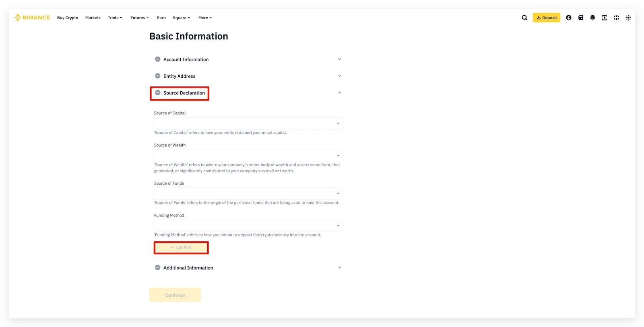Click the 'Funding Method' field label
The height and width of the screenshot is (327, 644).
169,216
